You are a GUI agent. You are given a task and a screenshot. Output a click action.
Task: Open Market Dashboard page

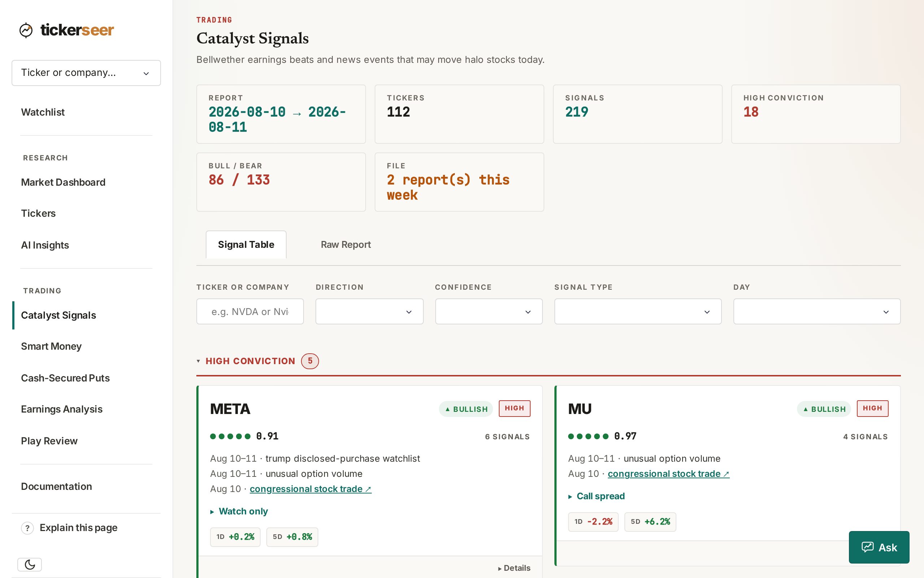[x=63, y=182]
